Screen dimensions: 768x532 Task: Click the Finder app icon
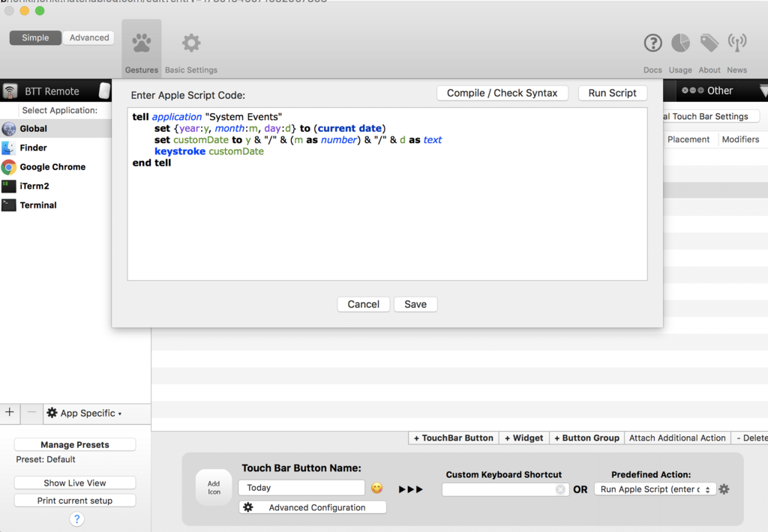[8, 148]
